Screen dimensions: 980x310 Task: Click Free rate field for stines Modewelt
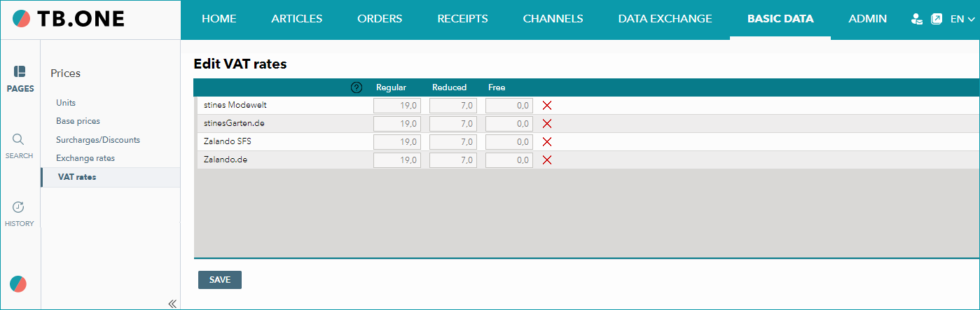point(509,106)
